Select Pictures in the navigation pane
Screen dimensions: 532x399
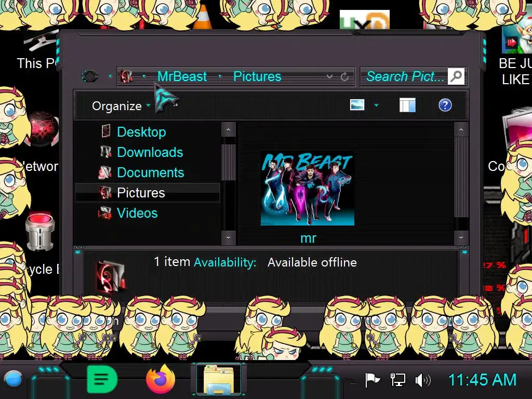148,193
